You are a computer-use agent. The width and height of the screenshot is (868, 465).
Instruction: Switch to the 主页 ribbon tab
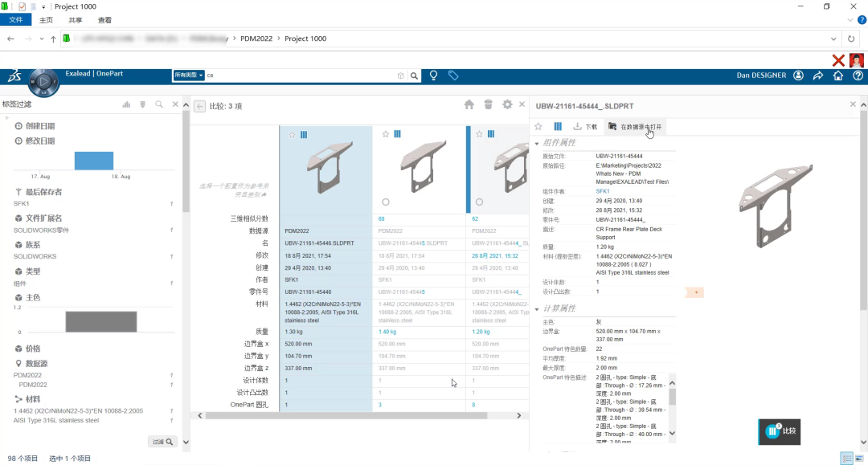[x=46, y=20]
